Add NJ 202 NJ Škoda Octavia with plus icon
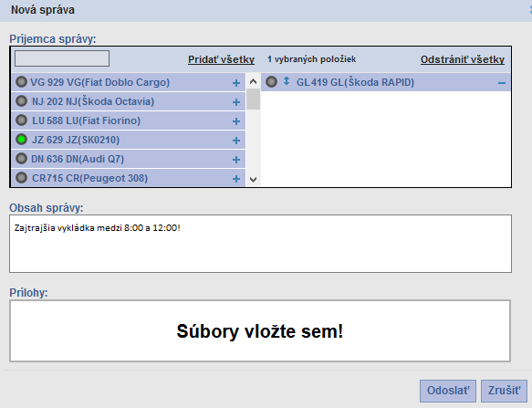The height and width of the screenshot is (408, 532). pyautogui.click(x=236, y=102)
